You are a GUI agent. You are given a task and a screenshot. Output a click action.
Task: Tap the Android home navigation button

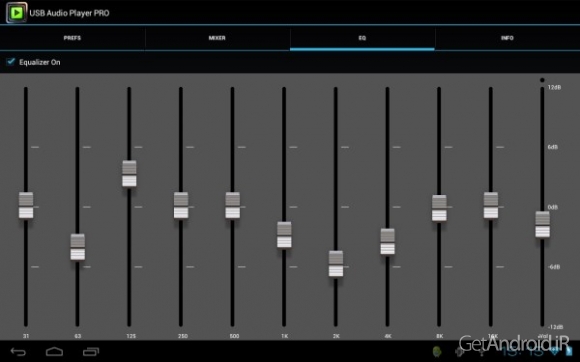(54, 351)
